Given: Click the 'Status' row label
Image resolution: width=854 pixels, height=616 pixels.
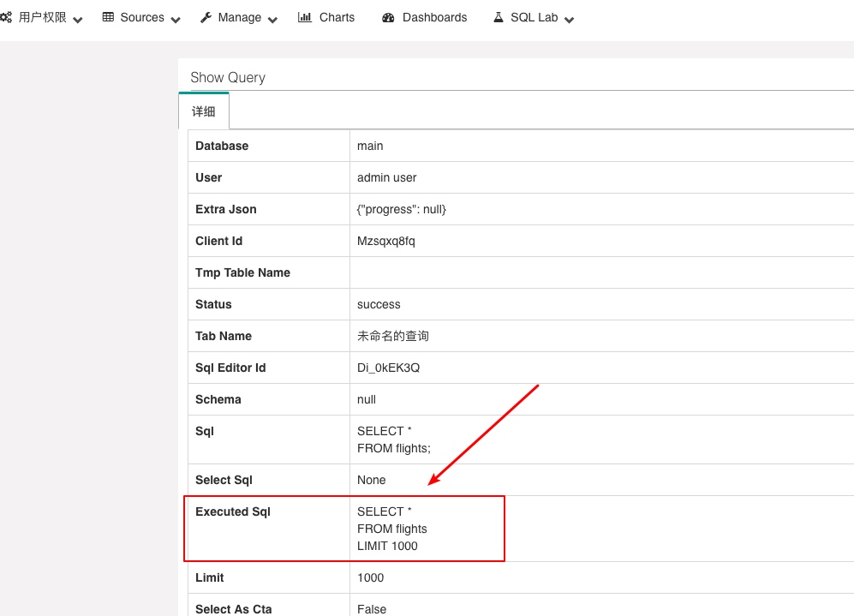Looking at the screenshot, I should (x=213, y=304).
